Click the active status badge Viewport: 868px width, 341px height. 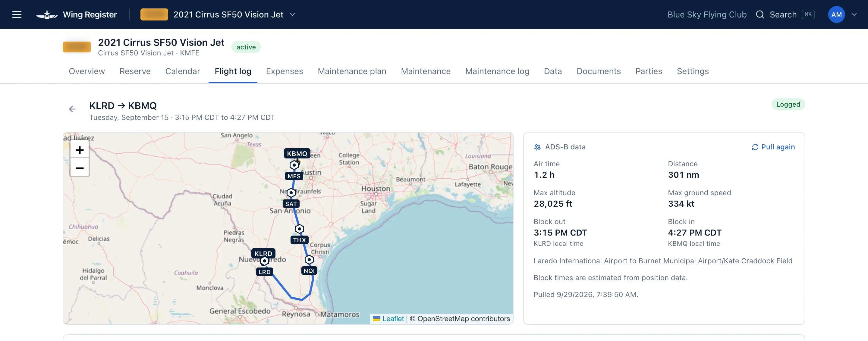click(x=246, y=47)
